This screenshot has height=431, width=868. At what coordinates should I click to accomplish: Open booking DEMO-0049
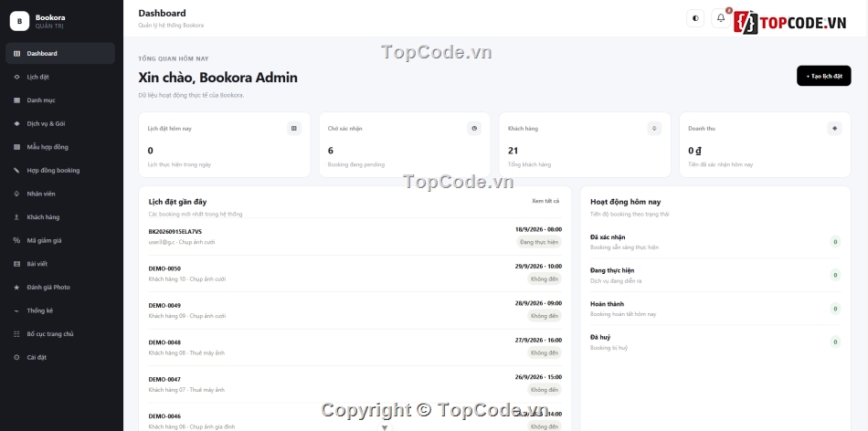pos(355,310)
